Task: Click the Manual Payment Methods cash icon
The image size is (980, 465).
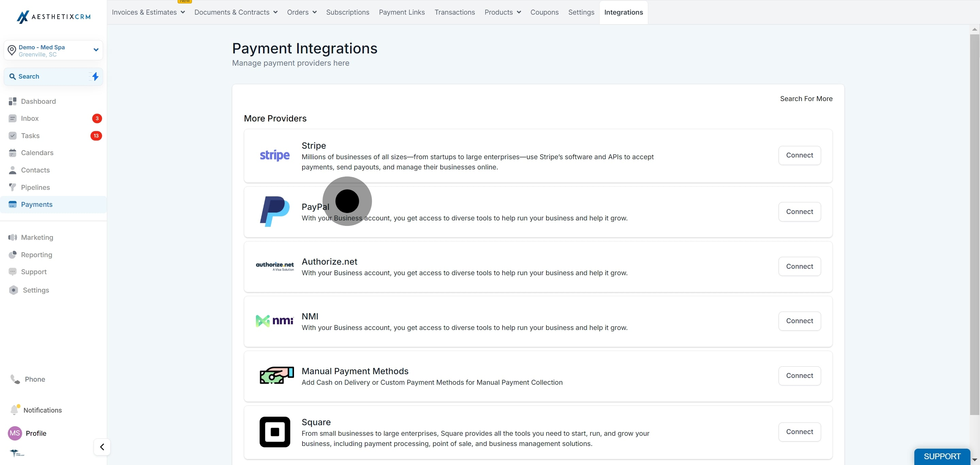Action: coord(277,375)
